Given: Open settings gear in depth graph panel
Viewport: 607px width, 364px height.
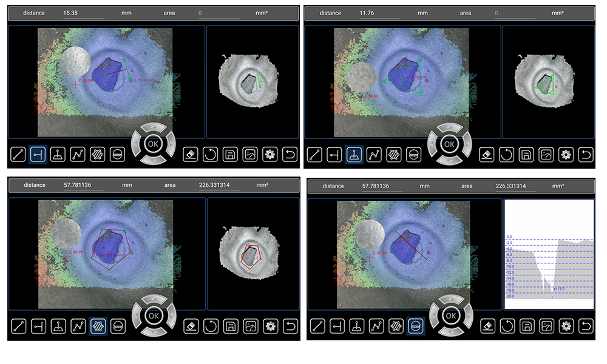Looking at the screenshot, I should 566,326.
